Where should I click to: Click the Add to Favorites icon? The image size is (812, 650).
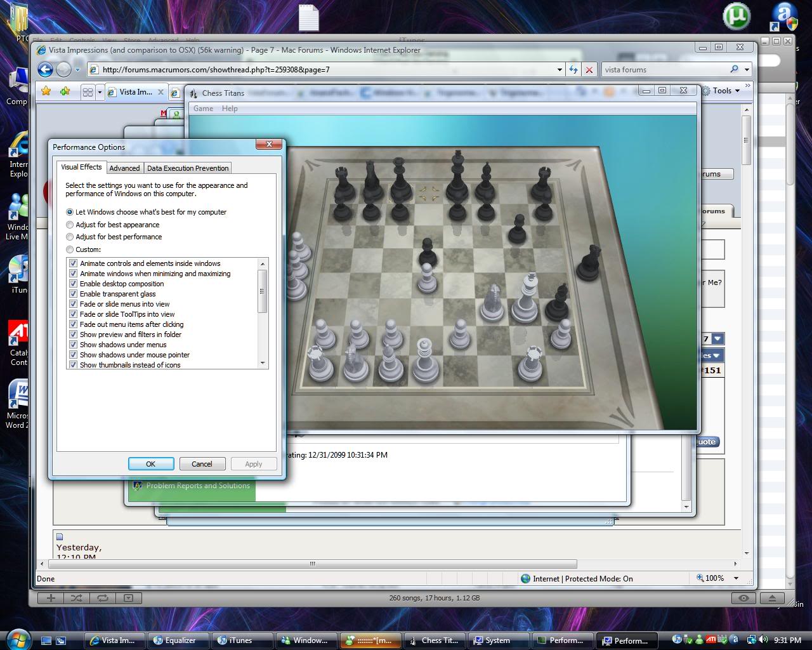point(65,91)
